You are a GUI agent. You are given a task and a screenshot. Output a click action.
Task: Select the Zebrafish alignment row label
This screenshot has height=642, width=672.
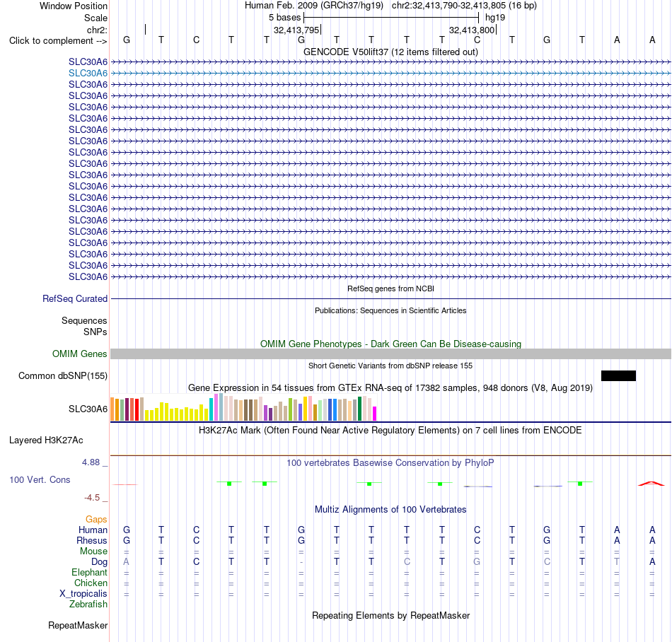[88, 604]
